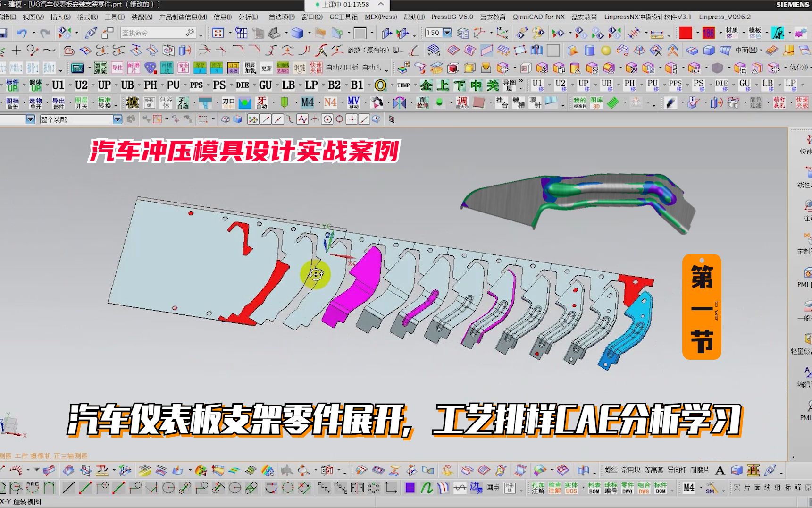Click the 更新 (update) button
Image resolution: width=812 pixels, height=508 pixels.
click(x=267, y=68)
